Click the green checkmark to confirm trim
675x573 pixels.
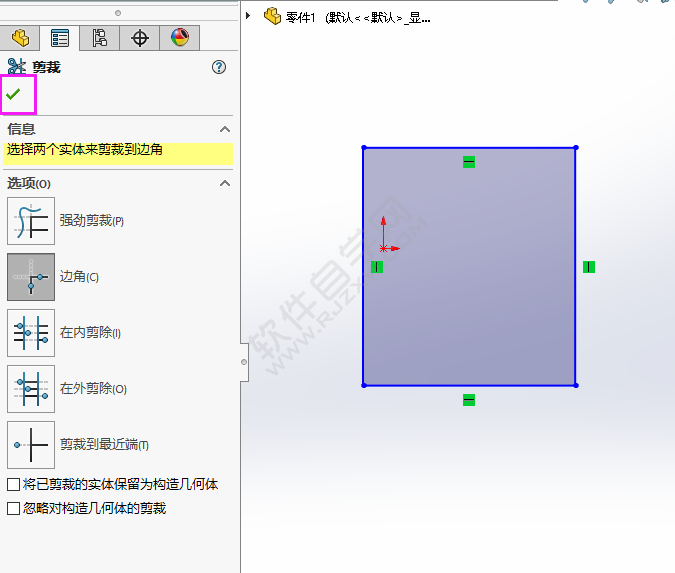13,94
